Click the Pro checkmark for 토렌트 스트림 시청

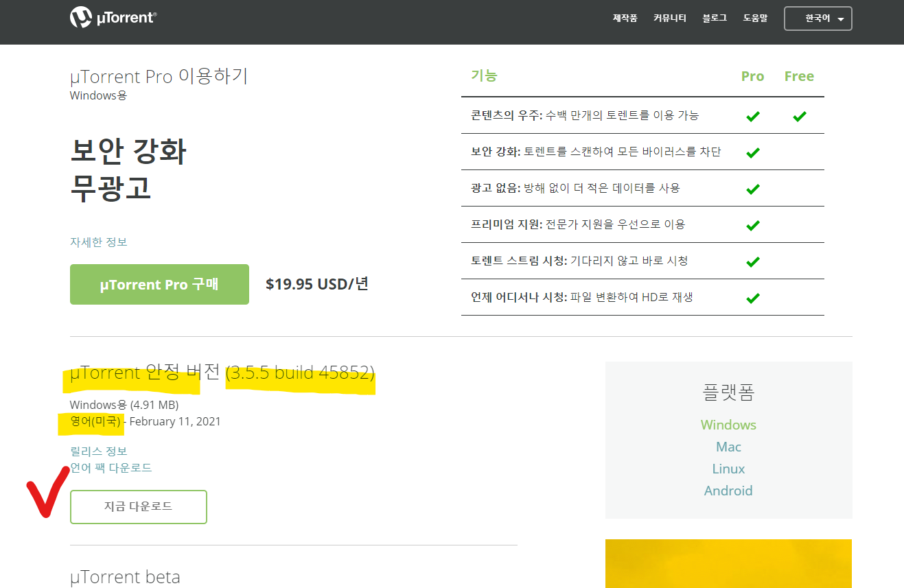pyautogui.click(x=752, y=261)
